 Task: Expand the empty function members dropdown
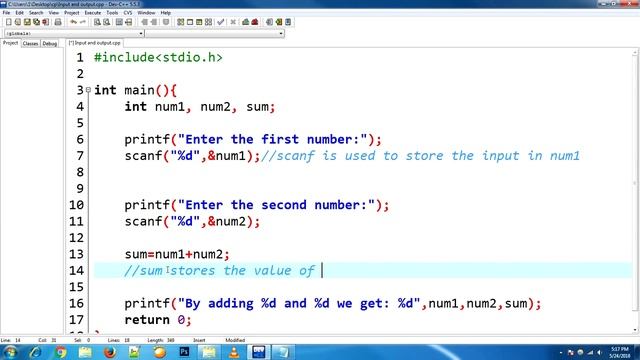pyautogui.click(x=281, y=33)
